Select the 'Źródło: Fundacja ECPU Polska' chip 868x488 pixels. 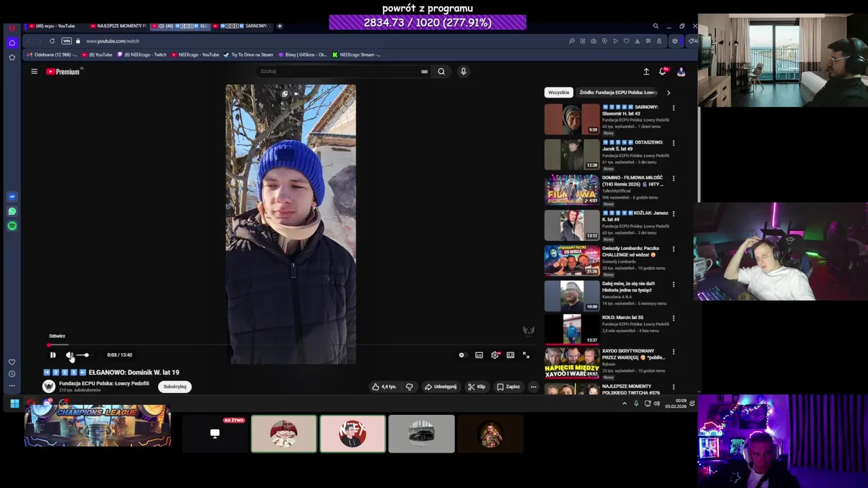point(618,92)
